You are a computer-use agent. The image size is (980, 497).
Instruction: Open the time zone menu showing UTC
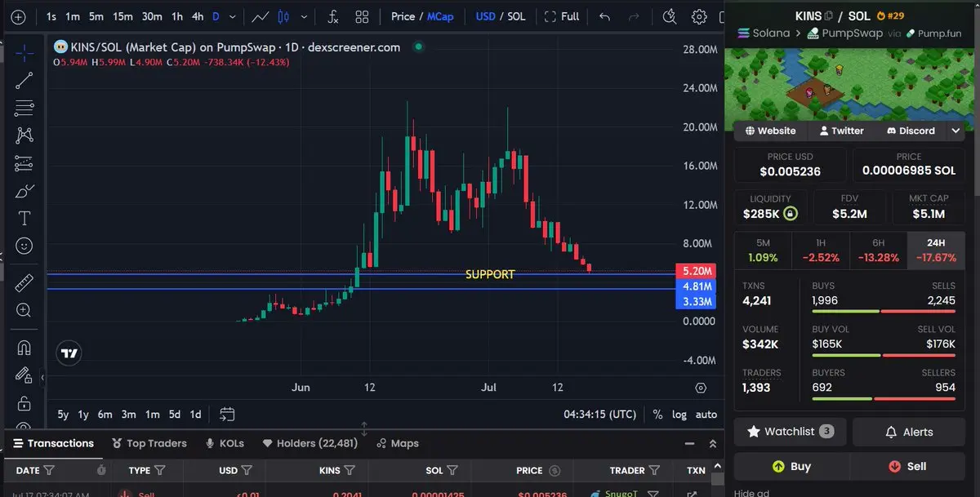[x=599, y=415]
